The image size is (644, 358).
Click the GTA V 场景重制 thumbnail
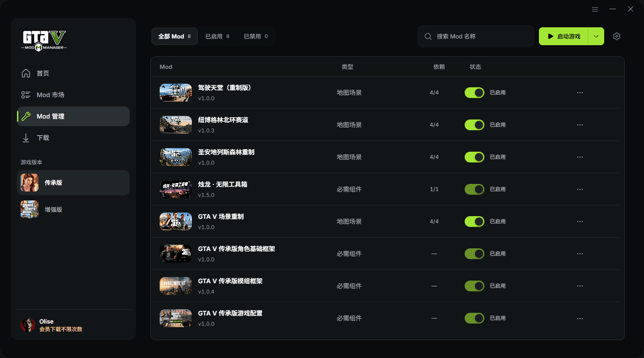coord(176,222)
